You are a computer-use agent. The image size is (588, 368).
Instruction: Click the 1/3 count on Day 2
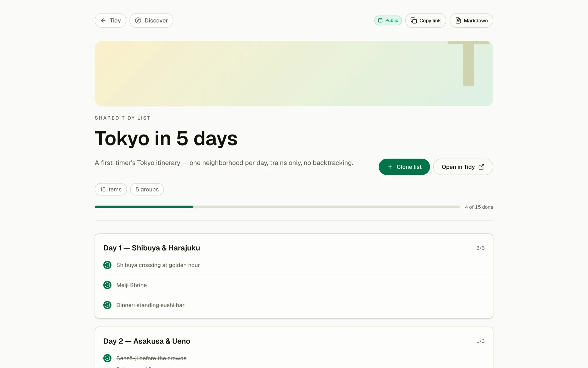click(480, 341)
